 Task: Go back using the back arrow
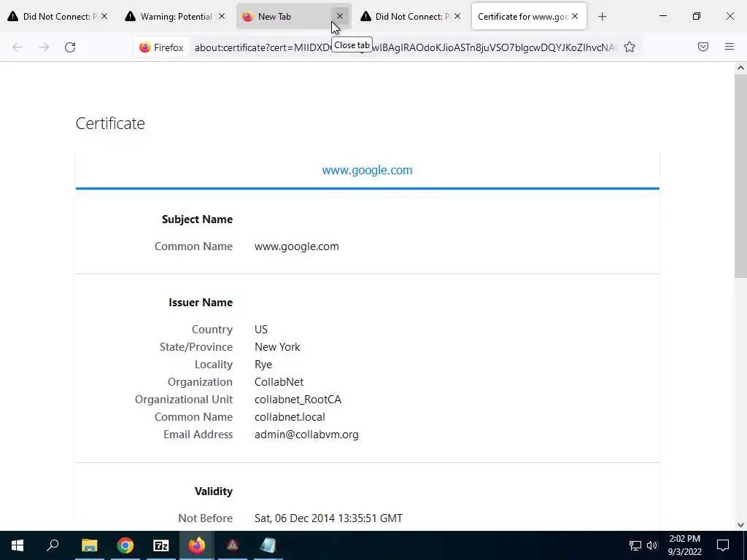[x=18, y=47]
